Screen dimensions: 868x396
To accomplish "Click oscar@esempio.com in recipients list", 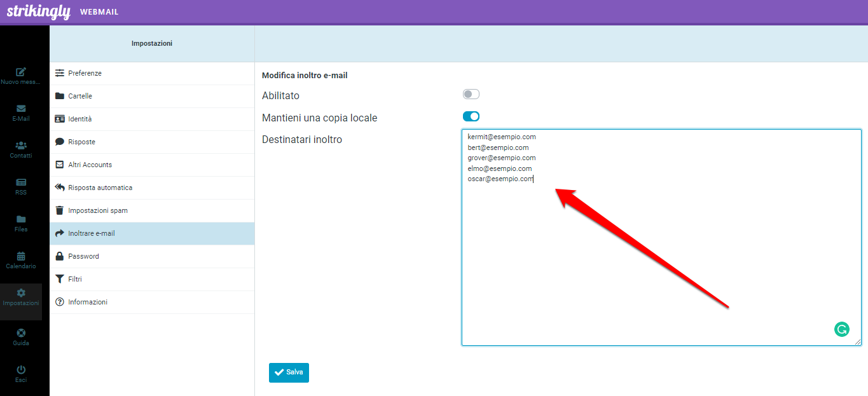I will point(500,179).
